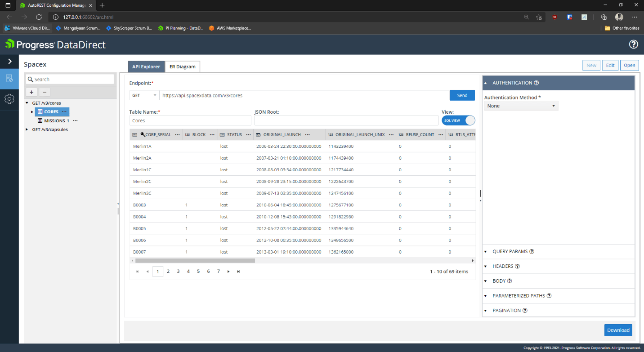644x352 pixels.
Task: Select the API Explorer tab
Action: [146, 67]
